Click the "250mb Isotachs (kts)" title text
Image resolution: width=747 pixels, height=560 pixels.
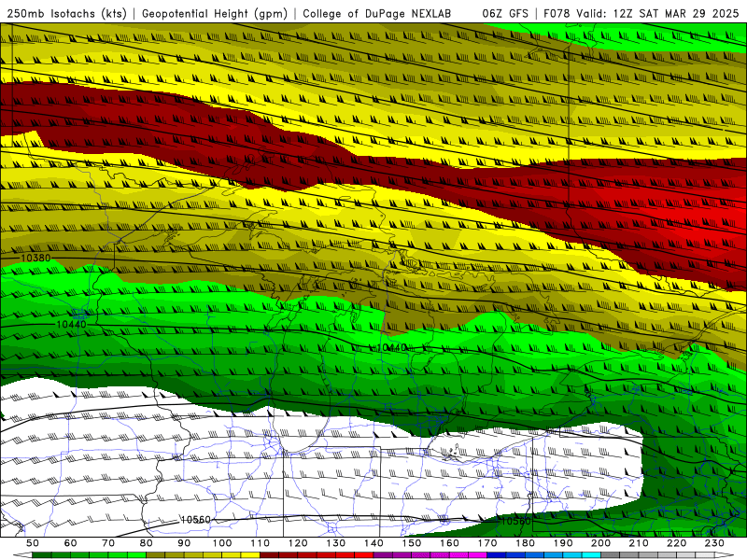click(x=67, y=14)
